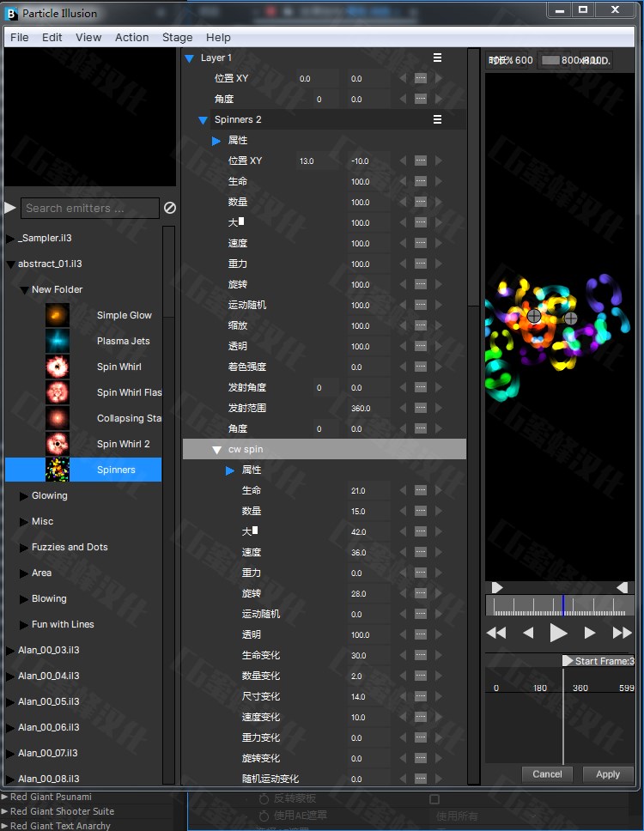The width and height of the screenshot is (644, 831).
Task: Step forward one frame in the preview
Action: point(590,634)
